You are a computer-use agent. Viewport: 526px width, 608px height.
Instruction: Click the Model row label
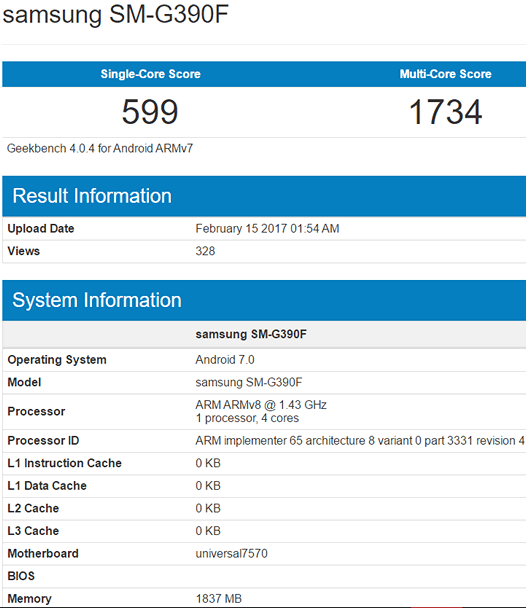pos(24,382)
